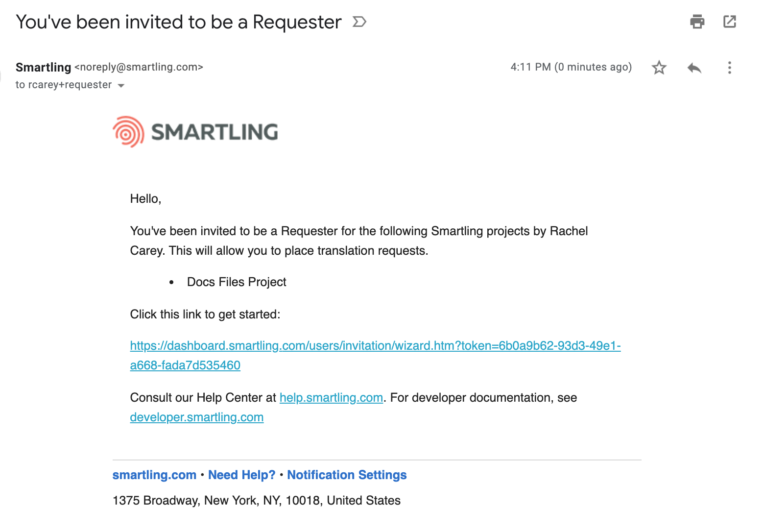Click the 4:11 PM timestamp
This screenshot has width=763, height=532.
coord(571,67)
